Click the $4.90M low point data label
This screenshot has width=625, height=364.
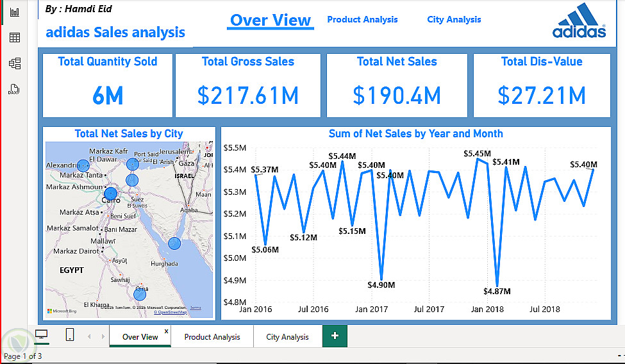[381, 285]
